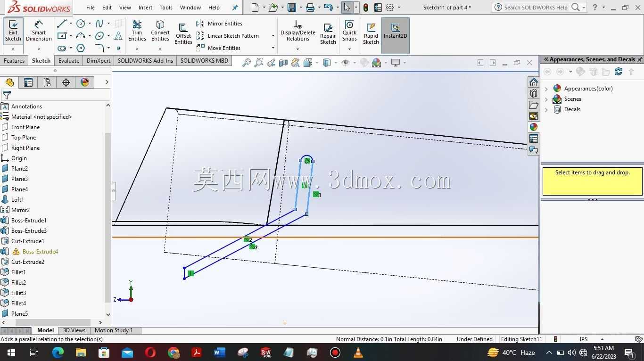644x361 pixels.
Task: Click the Exit Sketch button
Action: pyautogui.click(x=13, y=31)
